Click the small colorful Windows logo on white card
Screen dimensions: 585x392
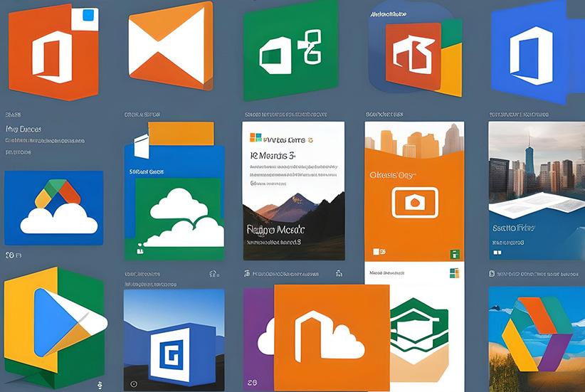254,140
